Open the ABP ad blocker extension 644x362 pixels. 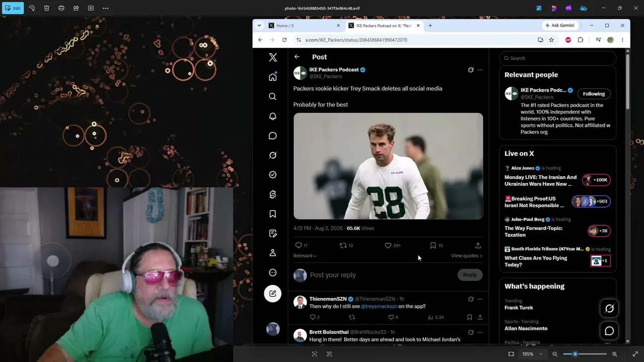[x=568, y=40]
